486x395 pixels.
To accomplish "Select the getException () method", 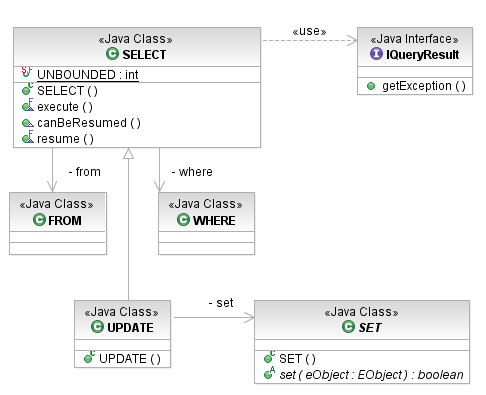I will [424, 86].
